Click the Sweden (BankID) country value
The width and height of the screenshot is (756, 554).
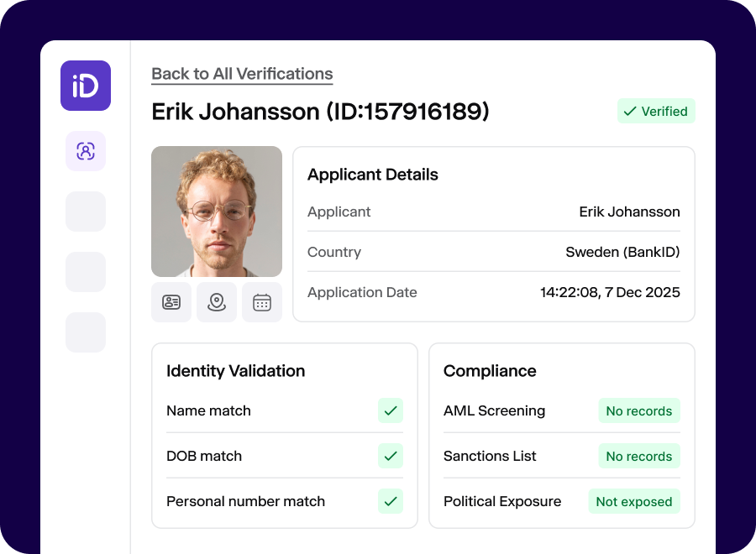(623, 252)
